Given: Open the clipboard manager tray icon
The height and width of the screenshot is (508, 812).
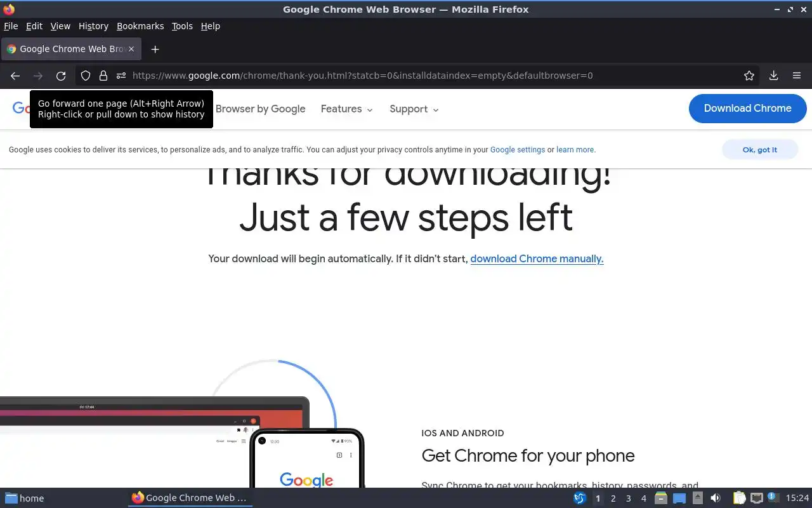Looking at the screenshot, I should click(x=740, y=498).
